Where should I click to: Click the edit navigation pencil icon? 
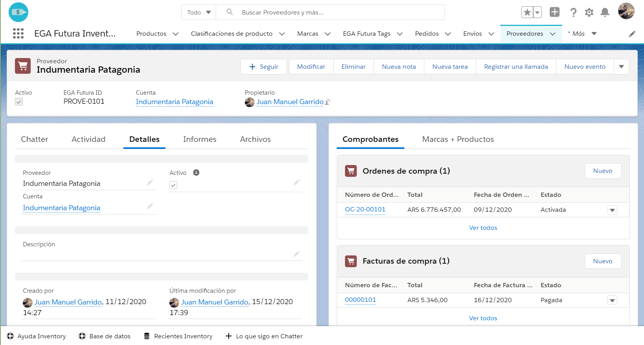pyautogui.click(x=632, y=34)
